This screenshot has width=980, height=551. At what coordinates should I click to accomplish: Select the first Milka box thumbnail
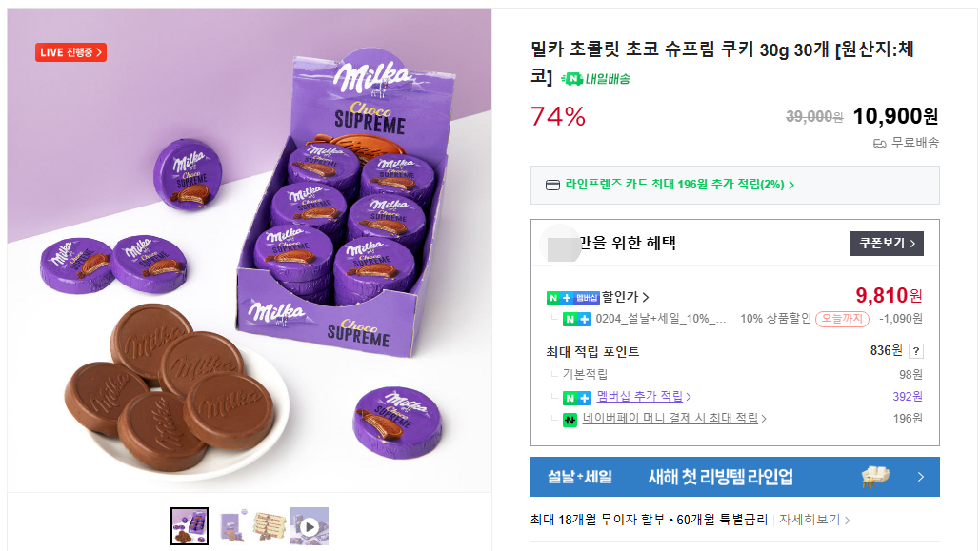190,526
